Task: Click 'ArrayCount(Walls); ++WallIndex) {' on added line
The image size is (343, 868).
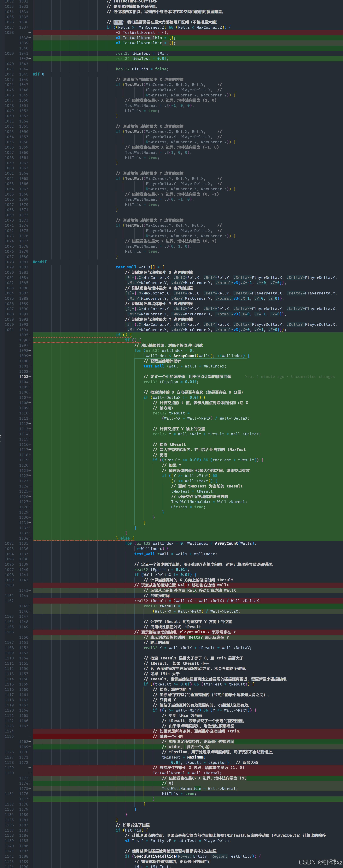Action: 211,356
